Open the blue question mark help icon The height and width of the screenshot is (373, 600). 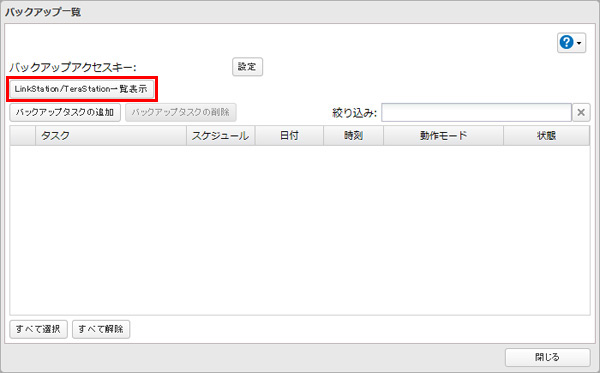pos(566,42)
